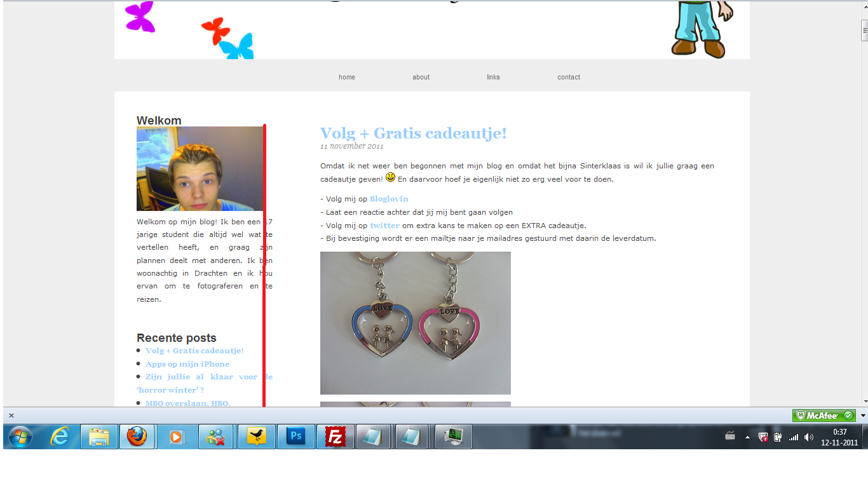
Task: Open Windows Explorer folder icon in taskbar
Action: tap(99, 437)
